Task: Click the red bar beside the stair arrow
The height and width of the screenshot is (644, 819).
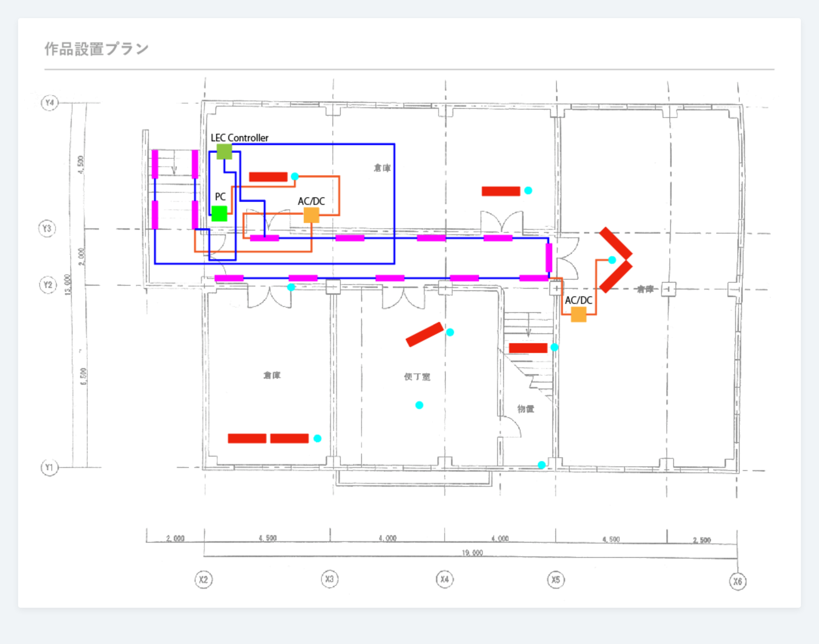Action: 528,348
